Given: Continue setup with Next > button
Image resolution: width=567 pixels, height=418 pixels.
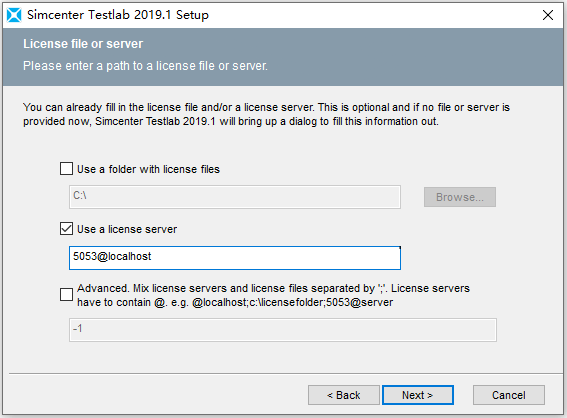Looking at the screenshot, I should click(x=418, y=395).
